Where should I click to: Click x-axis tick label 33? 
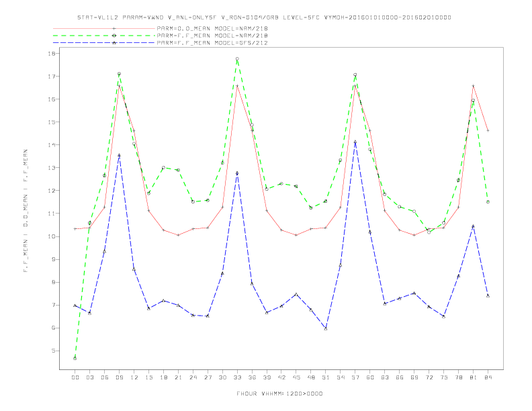[237, 377]
